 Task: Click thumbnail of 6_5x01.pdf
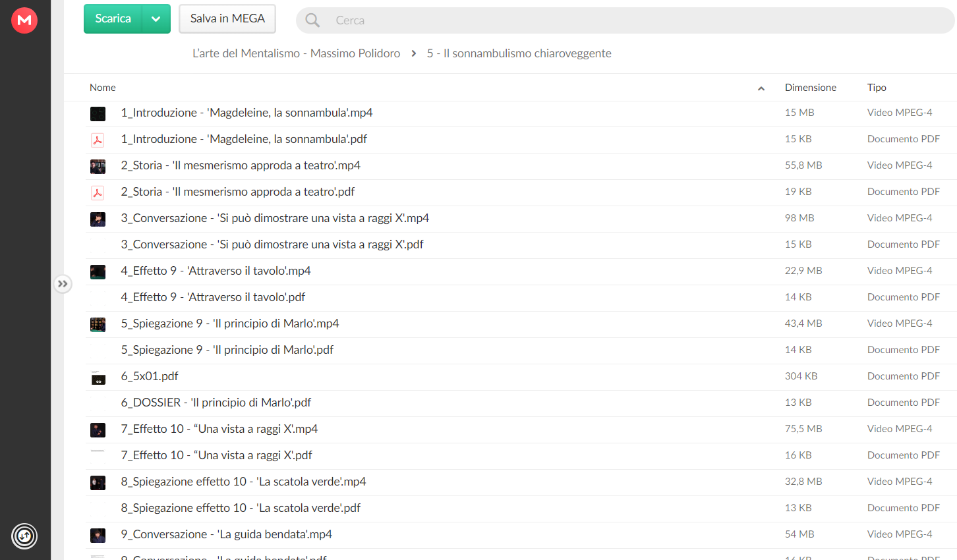pyautogui.click(x=98, y=377)
